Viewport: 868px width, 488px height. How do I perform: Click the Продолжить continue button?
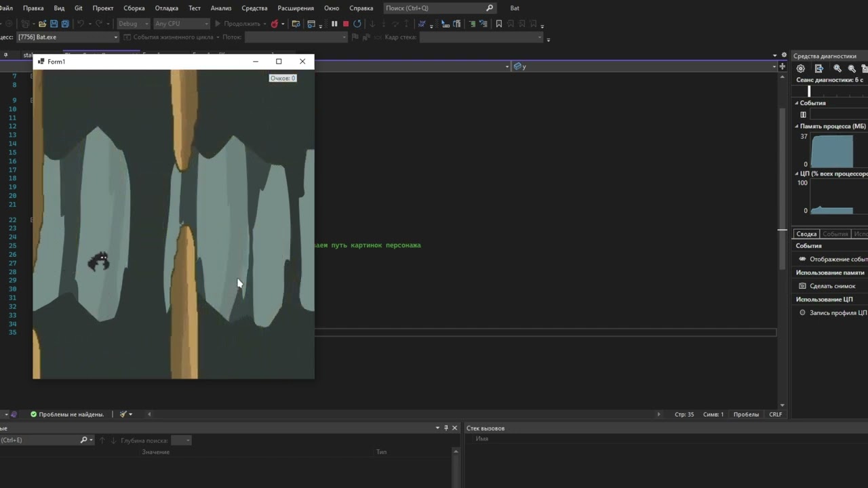tap(237, 24)
